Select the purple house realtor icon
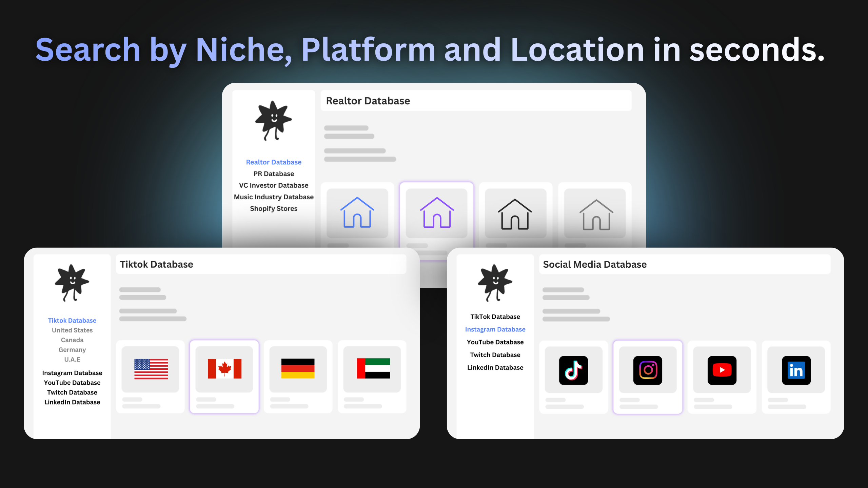 [437, 213]
